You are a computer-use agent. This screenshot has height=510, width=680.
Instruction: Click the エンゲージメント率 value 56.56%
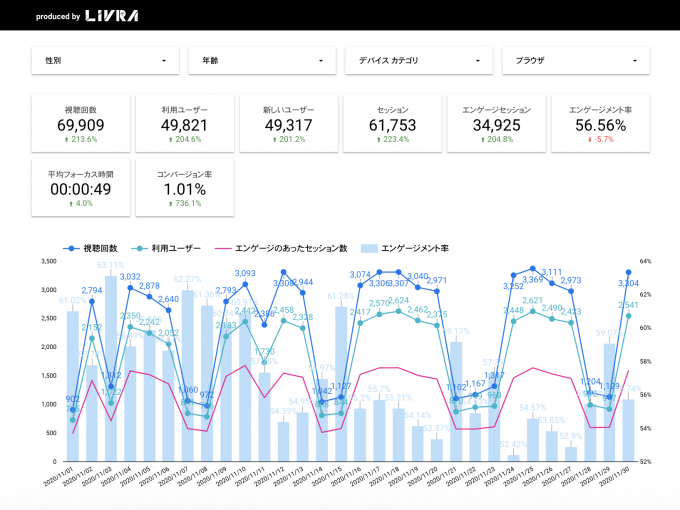point(601,125)
